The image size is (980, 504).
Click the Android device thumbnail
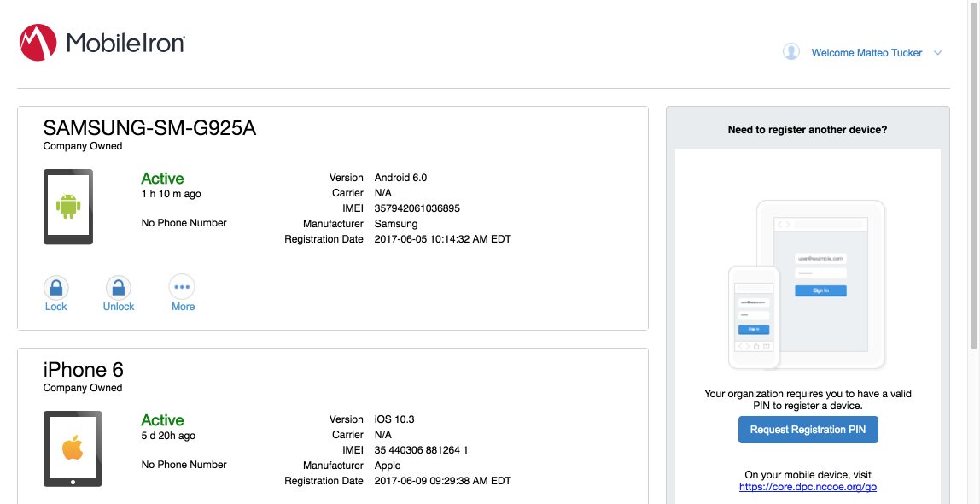(x=68, y=207)
